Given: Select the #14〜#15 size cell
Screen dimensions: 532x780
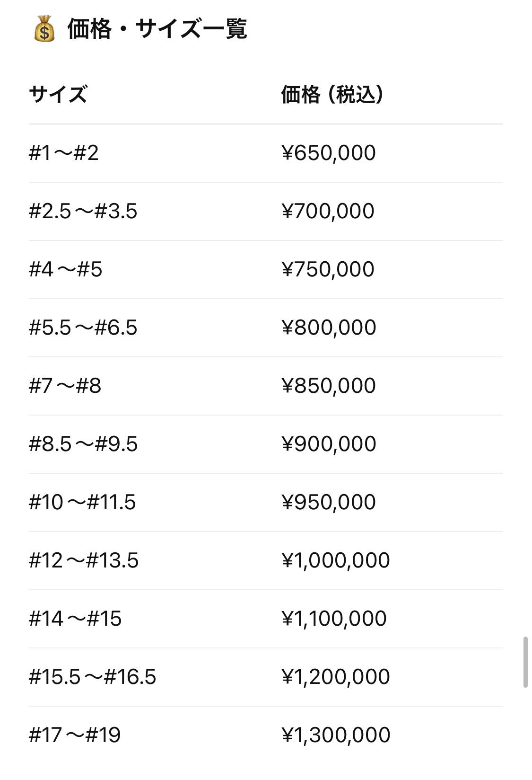Looking at the screenshot, I should [75, 619].
